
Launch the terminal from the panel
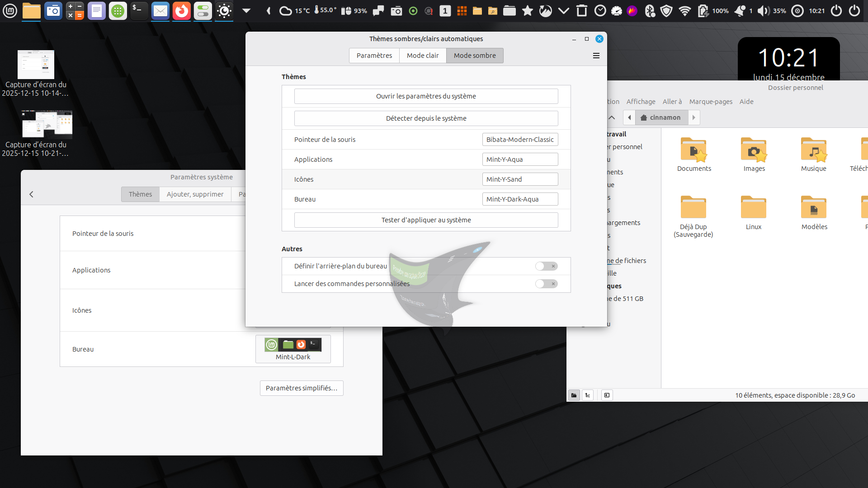pos(139,11)
